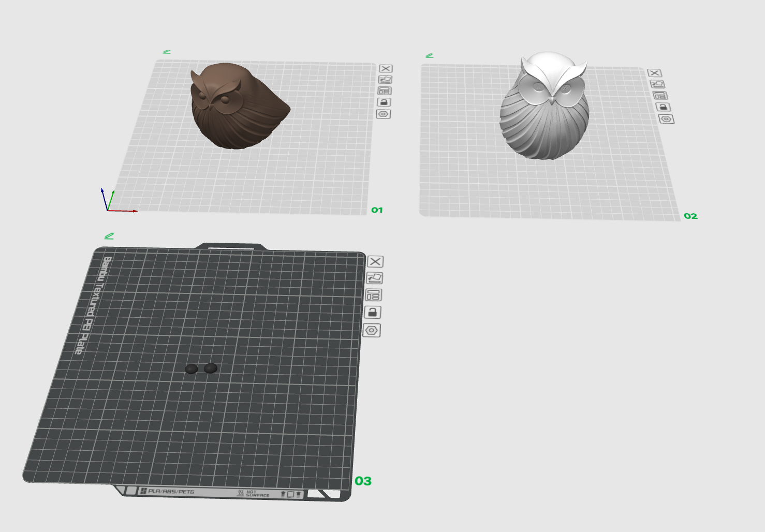Screen dimensions: 765x532
Task: Click the green 01 plate number
Action: (377, 210)
